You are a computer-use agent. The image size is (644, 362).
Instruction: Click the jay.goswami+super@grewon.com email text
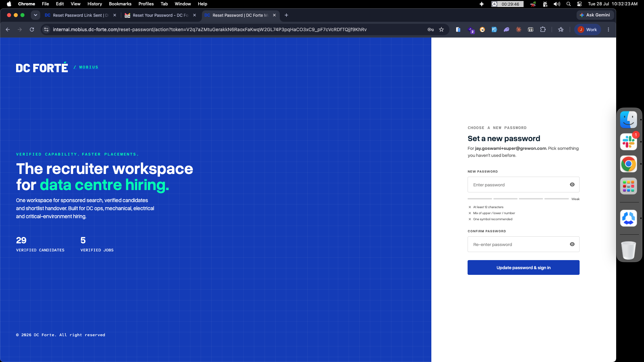(x=511, y=148)
